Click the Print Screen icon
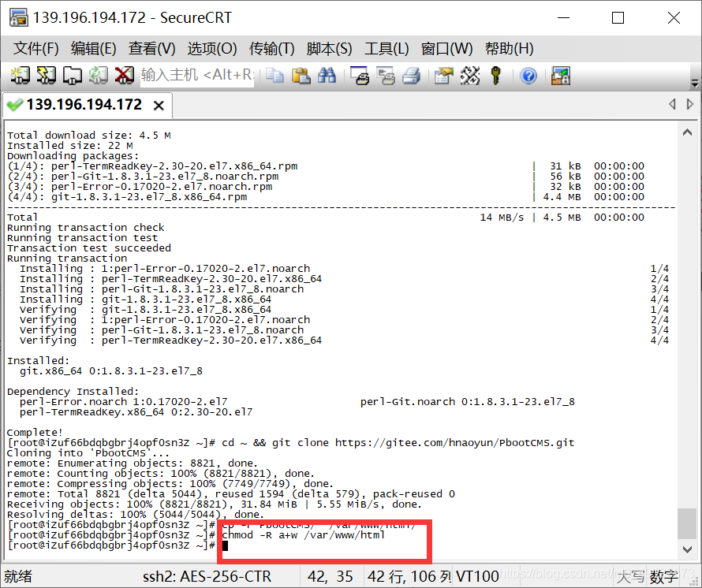The image size is (702, 588). 360,75
